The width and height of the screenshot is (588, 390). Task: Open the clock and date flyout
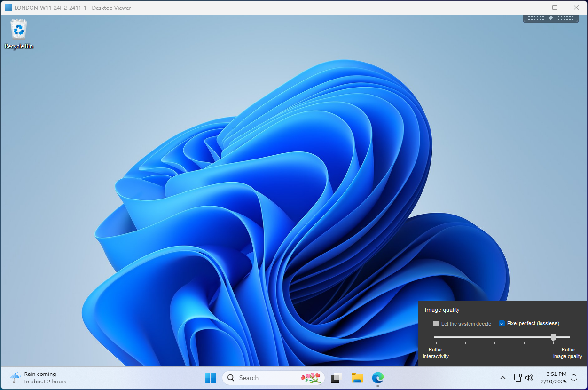(553, 378)
